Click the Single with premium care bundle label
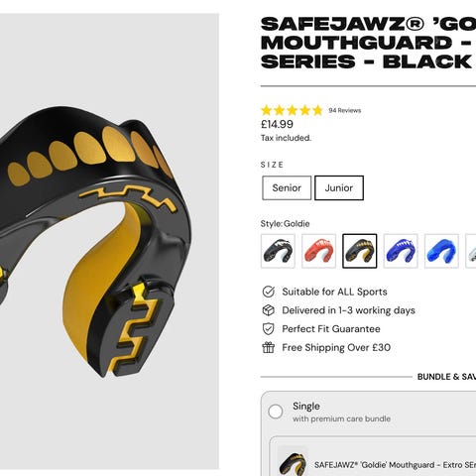 (x=341, y=412)
